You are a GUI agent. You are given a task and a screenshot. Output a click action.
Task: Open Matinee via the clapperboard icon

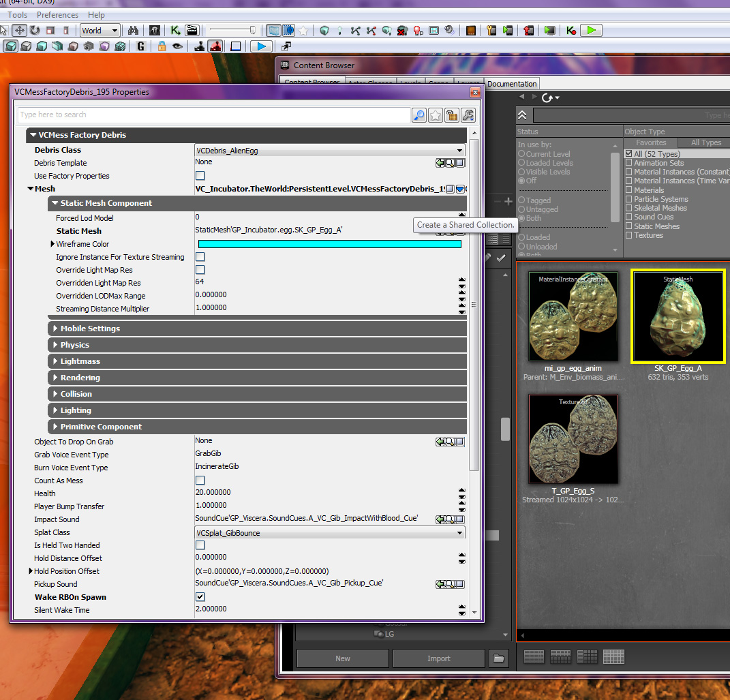coord(192,31)
